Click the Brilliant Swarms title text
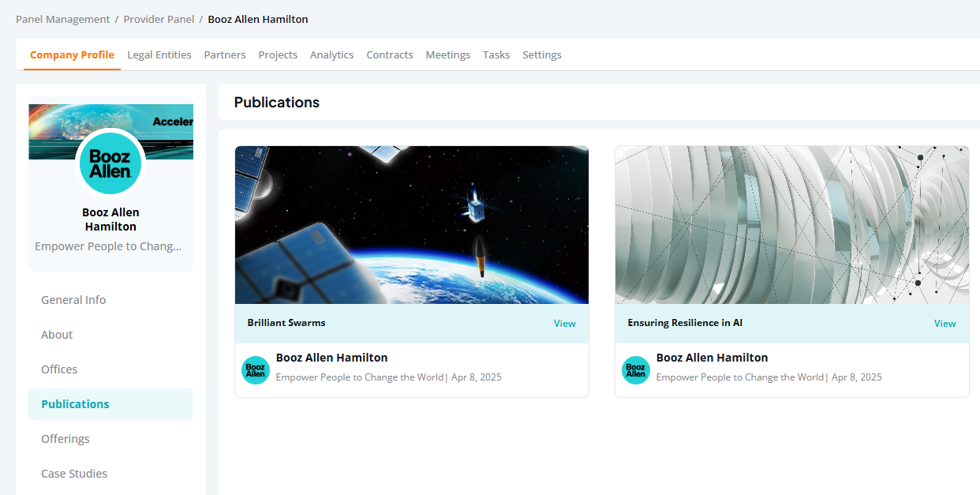Viewport: 980px width, 495px height. [286, 323]
